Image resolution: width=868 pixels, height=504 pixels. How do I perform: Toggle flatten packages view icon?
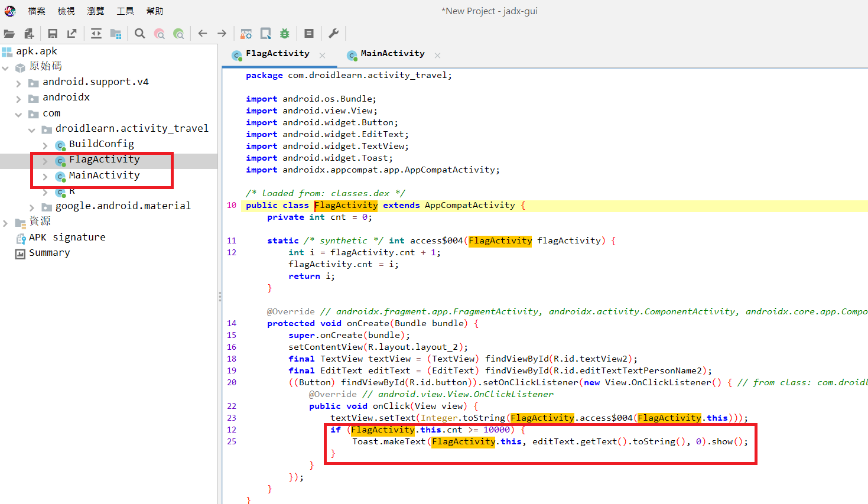pyautogui.click(x=116, y=34)
